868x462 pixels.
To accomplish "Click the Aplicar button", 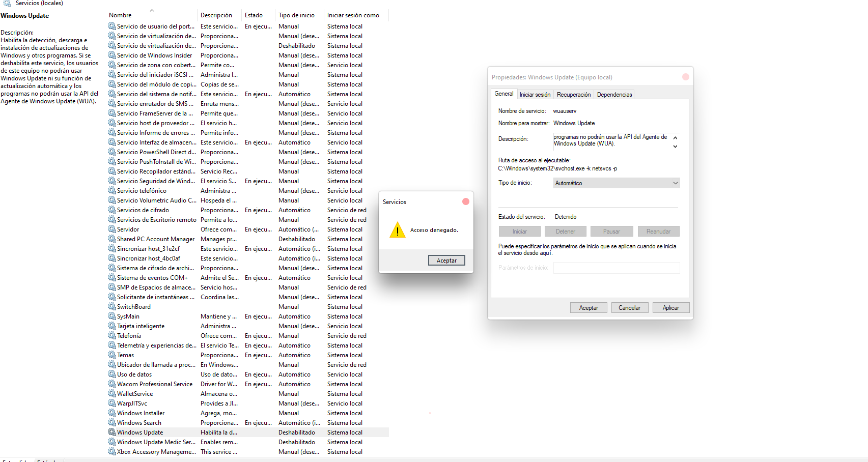I will pyautogui.click(x=671, y=308).
